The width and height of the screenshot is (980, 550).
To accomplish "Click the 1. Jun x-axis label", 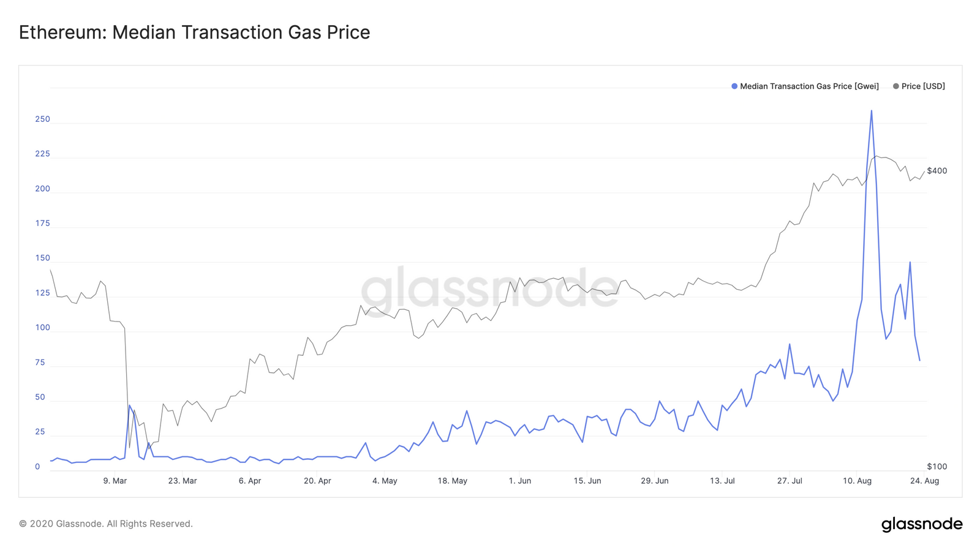I will coord(520,481).
